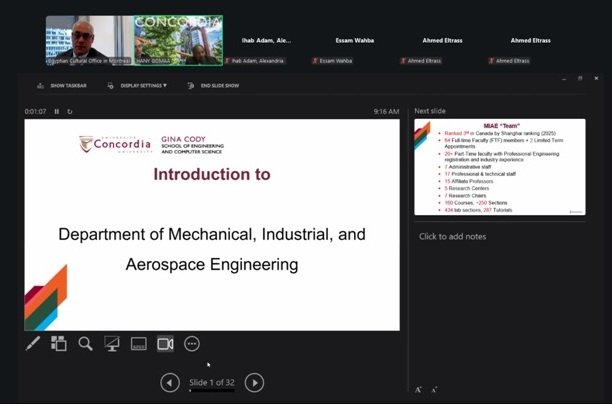Click Show Taskbar
Image resolution: width=612 pixels, height=406 pixels.
pos(62,85)
